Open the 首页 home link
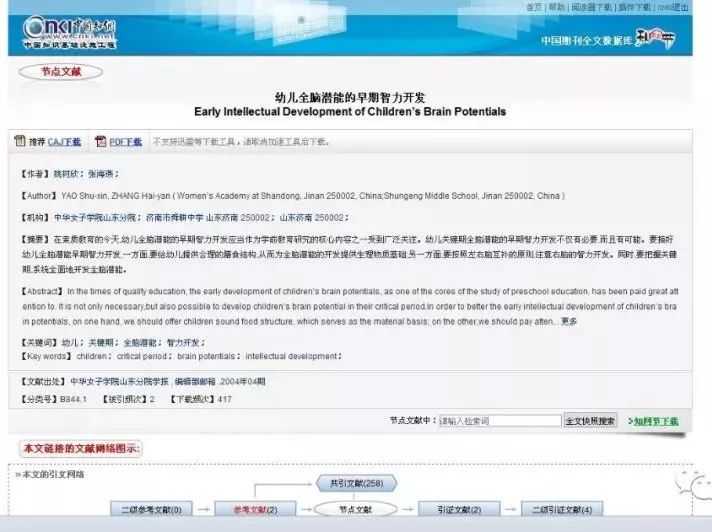This screenshot has width=712, height=532. 534,7
